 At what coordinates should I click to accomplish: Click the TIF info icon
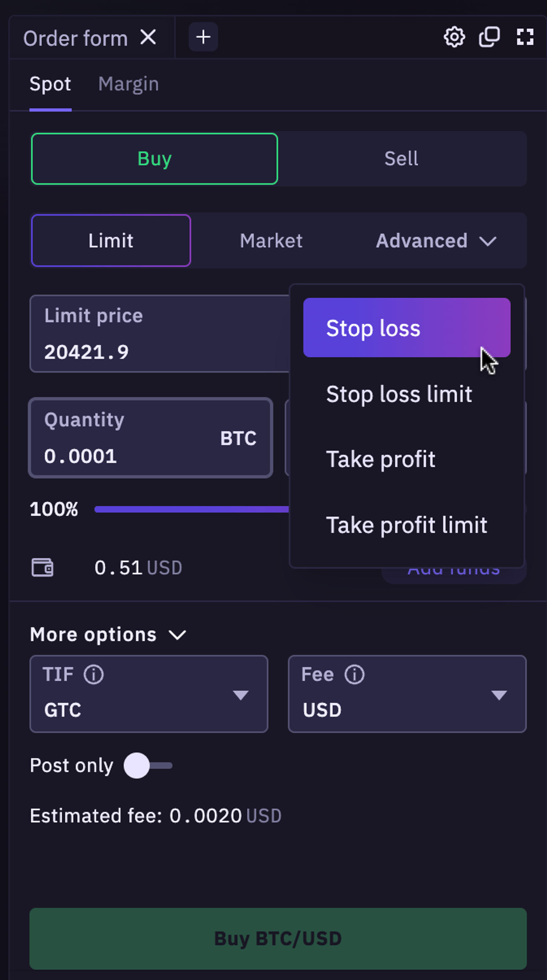(x=94, y=675)
